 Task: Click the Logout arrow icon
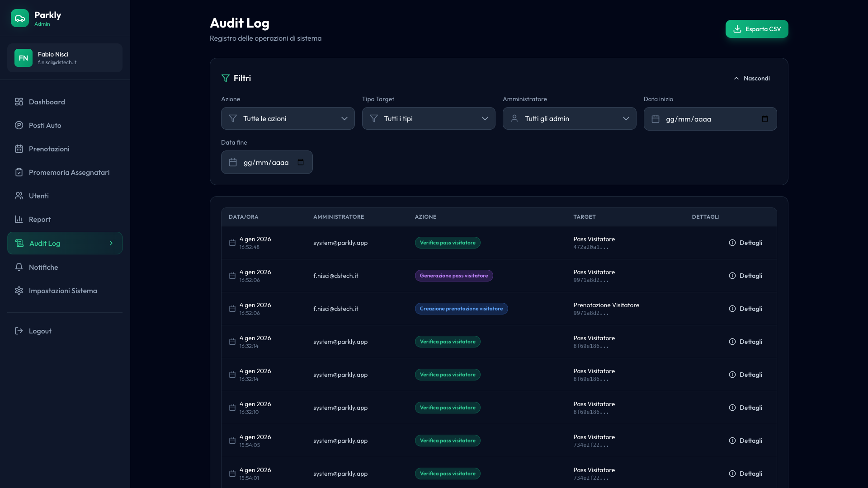[x=19, y=331]
